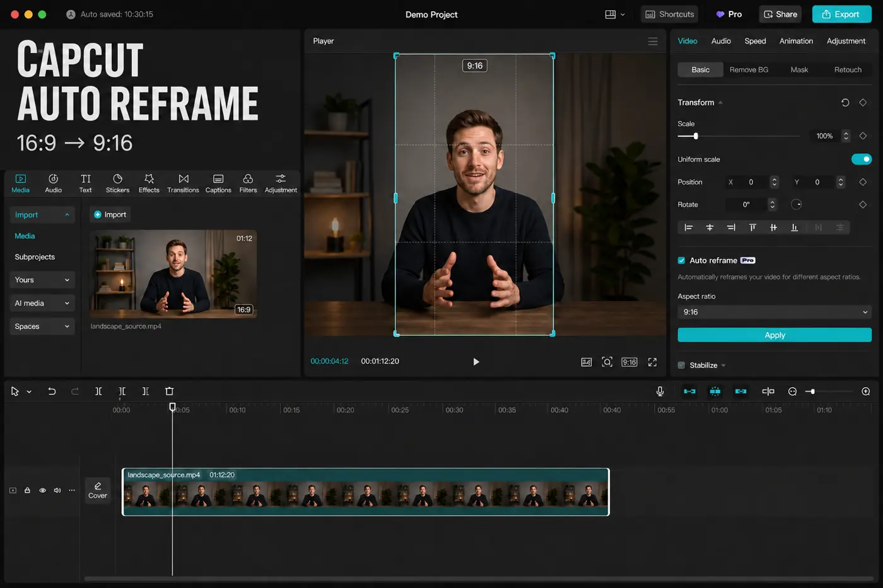Click the delete trash icon
883x588 pixels.
[169, 391]
